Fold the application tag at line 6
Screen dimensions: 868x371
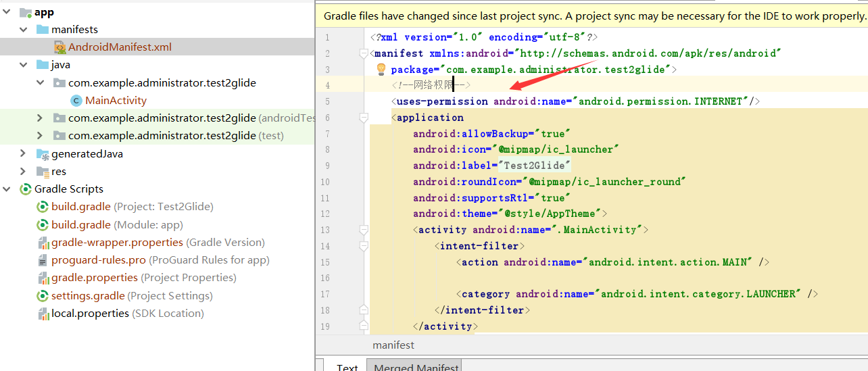coord(364,118)
